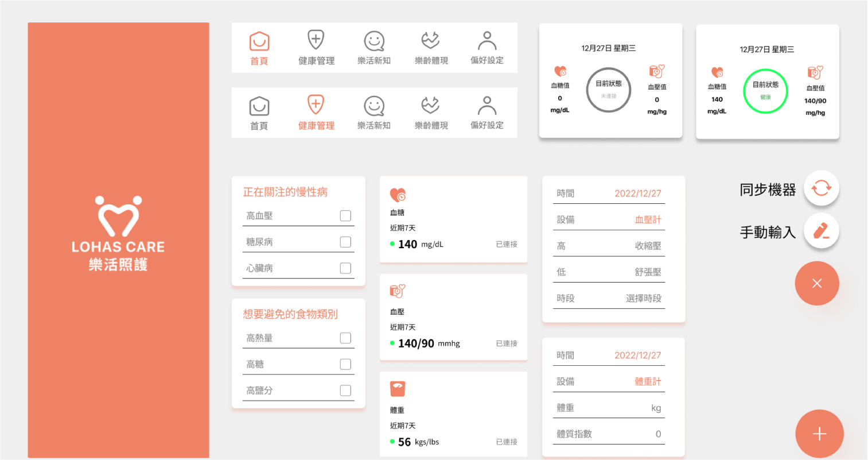
Task: Click the heart icon on the 血糖 card
Action: (398, 195)
